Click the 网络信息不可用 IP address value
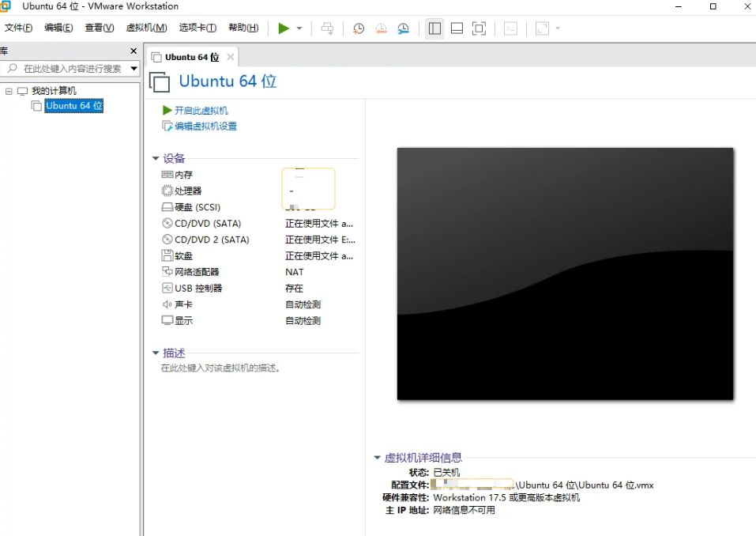This screenshot has height=536, width=756. (464, 510)
